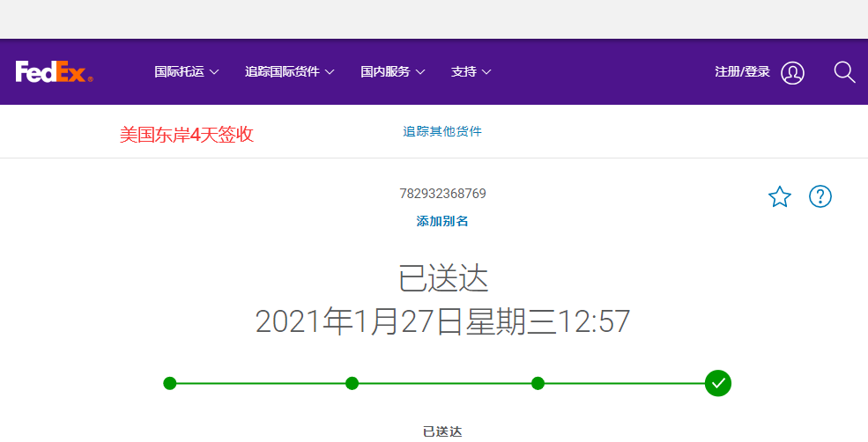Image resolution: width=868 pixels, height=442 pixels.
Task: Click the delivery date 2021年1月27日星期三12:57
Action: pos(442,320)
